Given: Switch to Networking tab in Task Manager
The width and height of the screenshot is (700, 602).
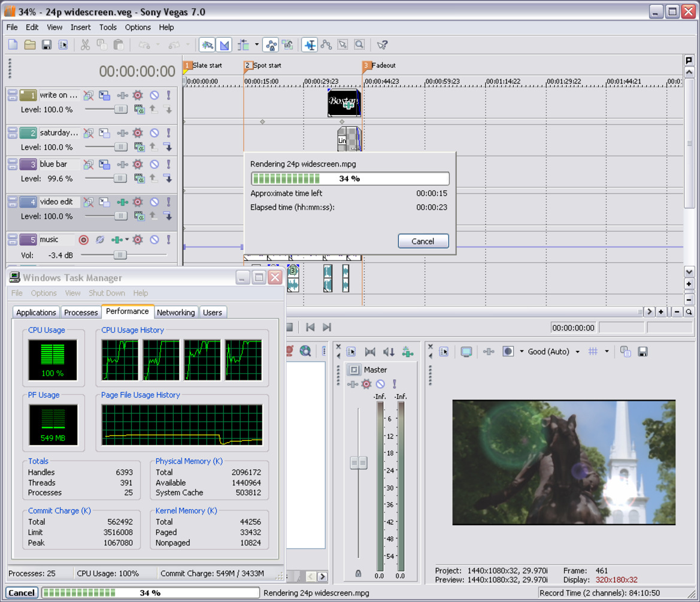Looking at the screenshot, I should (x=176, y=313).
